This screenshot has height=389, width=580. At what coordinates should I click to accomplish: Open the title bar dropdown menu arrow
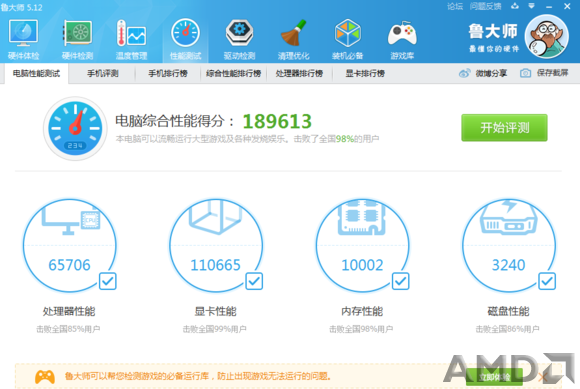click(x=532, y=6)
